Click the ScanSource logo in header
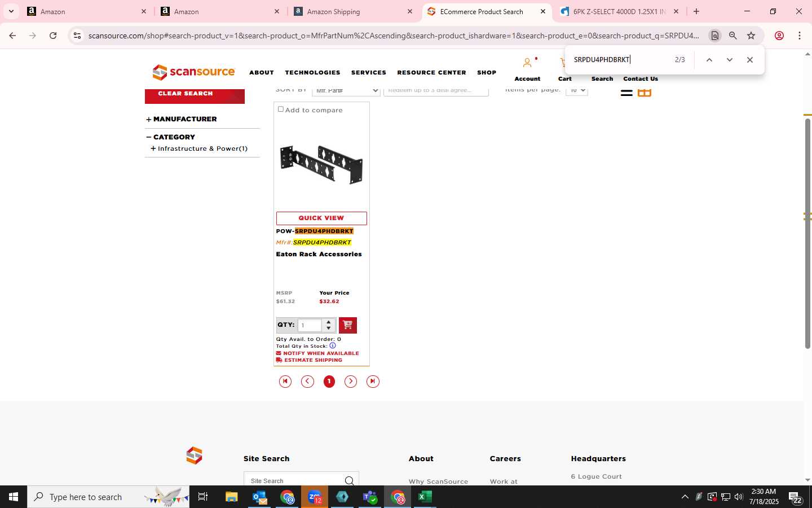The height and width of the screenshot is (508, 812). click(x=193, y=72)
